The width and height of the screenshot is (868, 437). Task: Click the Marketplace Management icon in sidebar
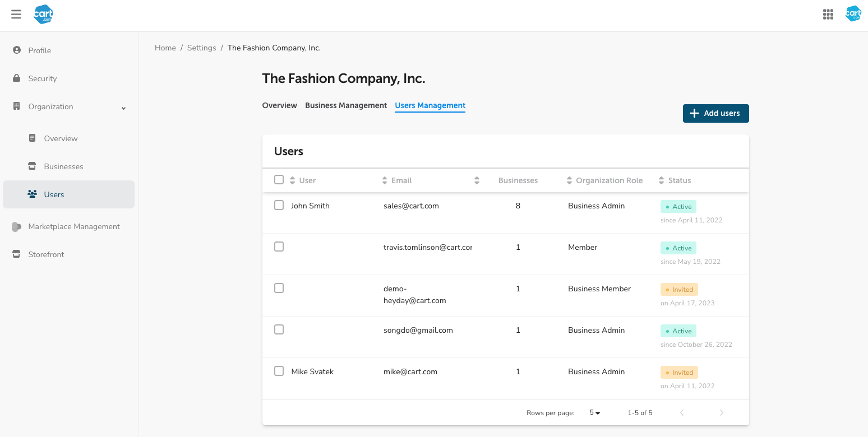pos(17,226)
